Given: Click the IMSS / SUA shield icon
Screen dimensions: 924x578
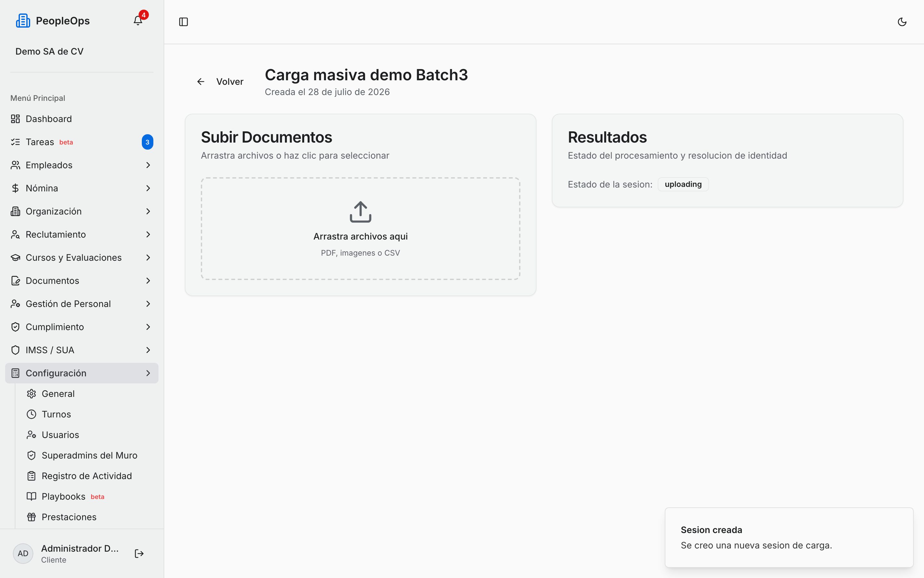Looking at the screenshot, I should point(15,350).
